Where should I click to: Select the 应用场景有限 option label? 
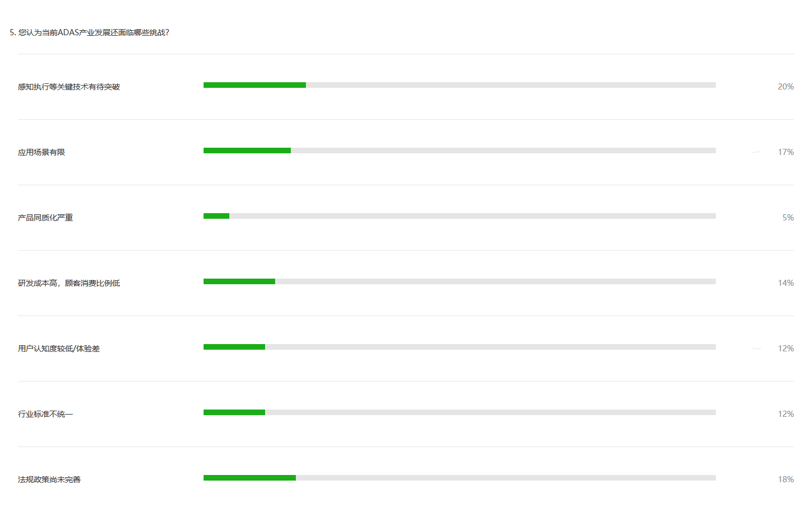pos(41,152)
